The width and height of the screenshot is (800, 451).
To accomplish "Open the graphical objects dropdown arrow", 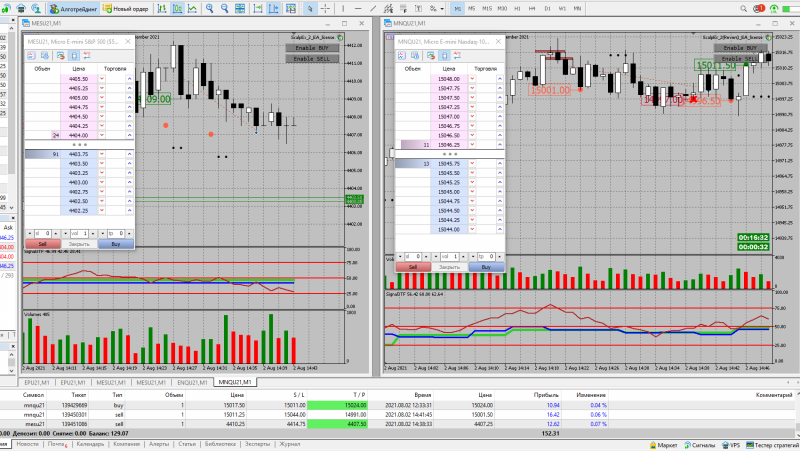I will click(442, 9).
